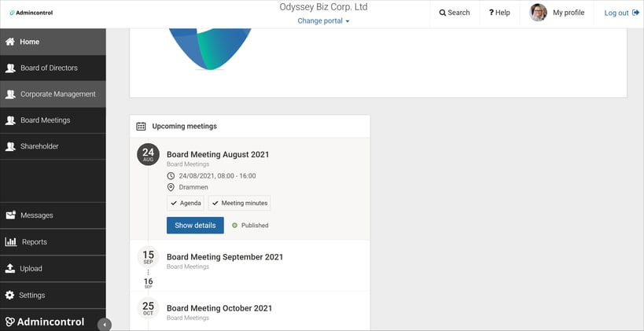Open Board Meetings in the sidebar
The height and width of the screenshot is (331, 644).
(x=53, y=120)
